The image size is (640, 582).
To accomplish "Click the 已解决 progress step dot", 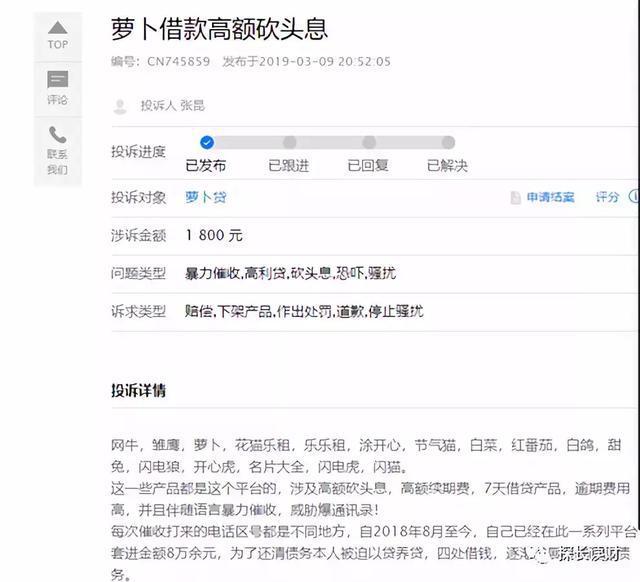I will tap(448, 142).
